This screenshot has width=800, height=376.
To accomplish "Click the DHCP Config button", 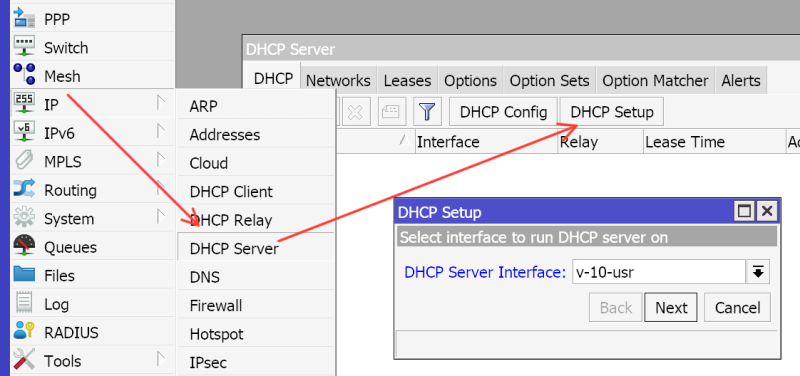I will pos(504,112).
